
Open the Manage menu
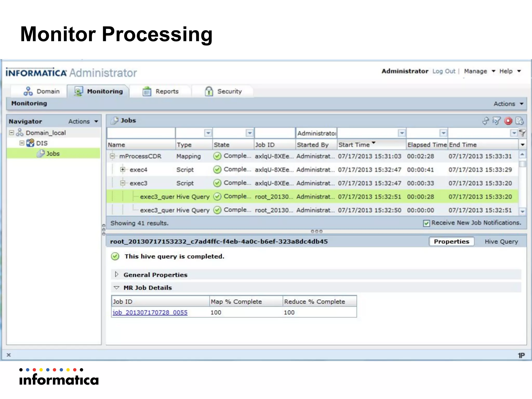[x=480, y=71]
